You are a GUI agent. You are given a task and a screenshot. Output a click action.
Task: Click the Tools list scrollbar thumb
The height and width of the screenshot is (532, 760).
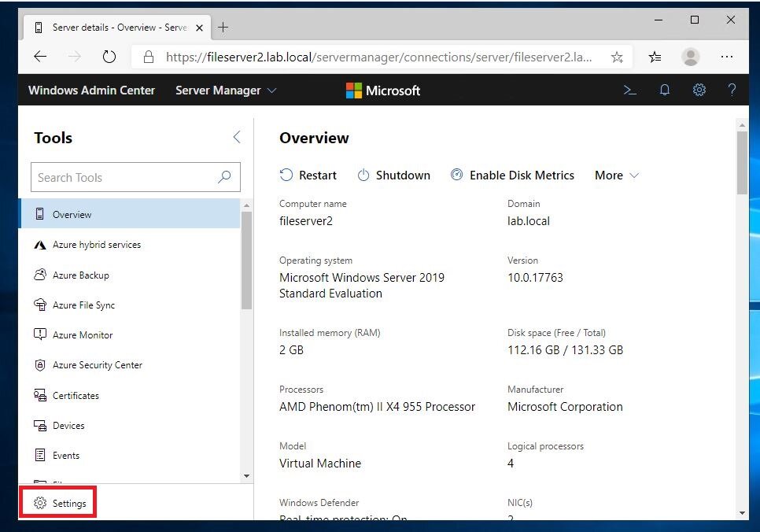246,260
